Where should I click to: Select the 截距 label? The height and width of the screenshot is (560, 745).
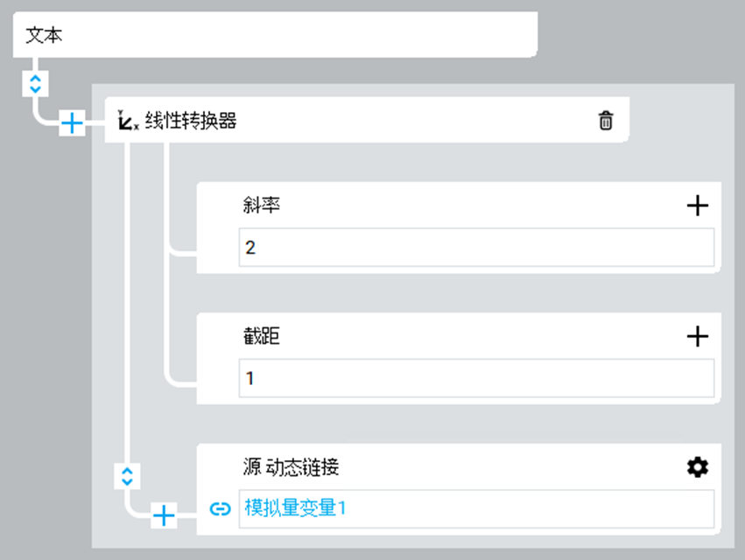(x=261, y=336)
